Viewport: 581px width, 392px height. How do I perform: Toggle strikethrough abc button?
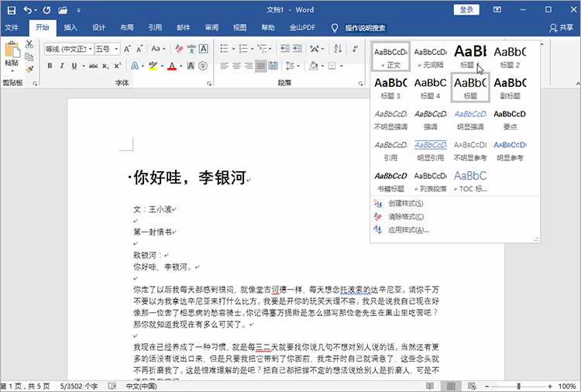click(94, 66)
